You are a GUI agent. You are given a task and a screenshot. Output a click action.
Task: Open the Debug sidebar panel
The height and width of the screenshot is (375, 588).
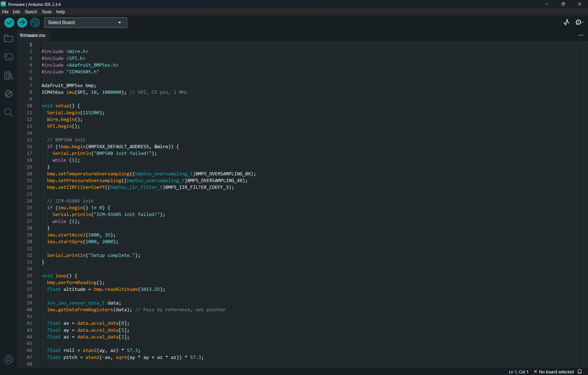[8, 94]
